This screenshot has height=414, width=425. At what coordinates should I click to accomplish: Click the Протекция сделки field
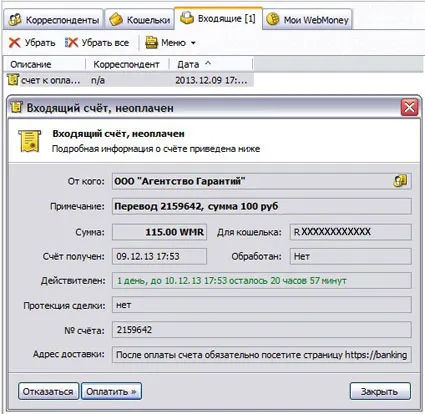262,305
